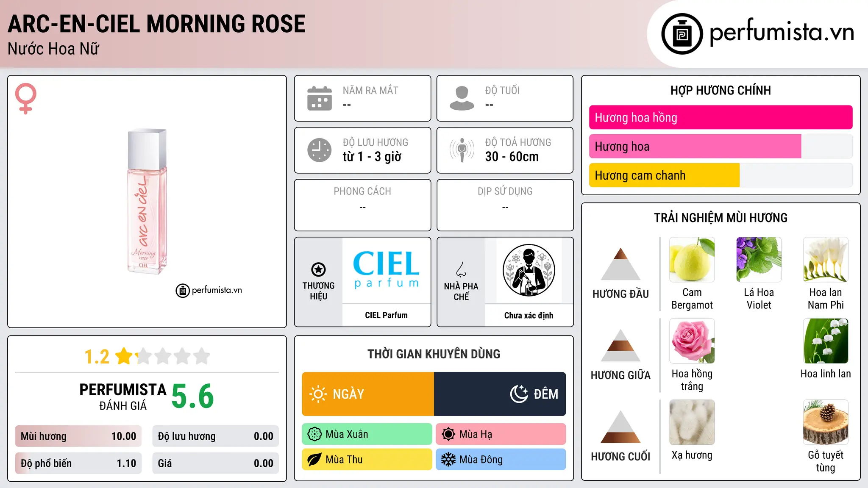Open the Xạ hương note image
Screen dimensions: 868x488
coord(692,422)
